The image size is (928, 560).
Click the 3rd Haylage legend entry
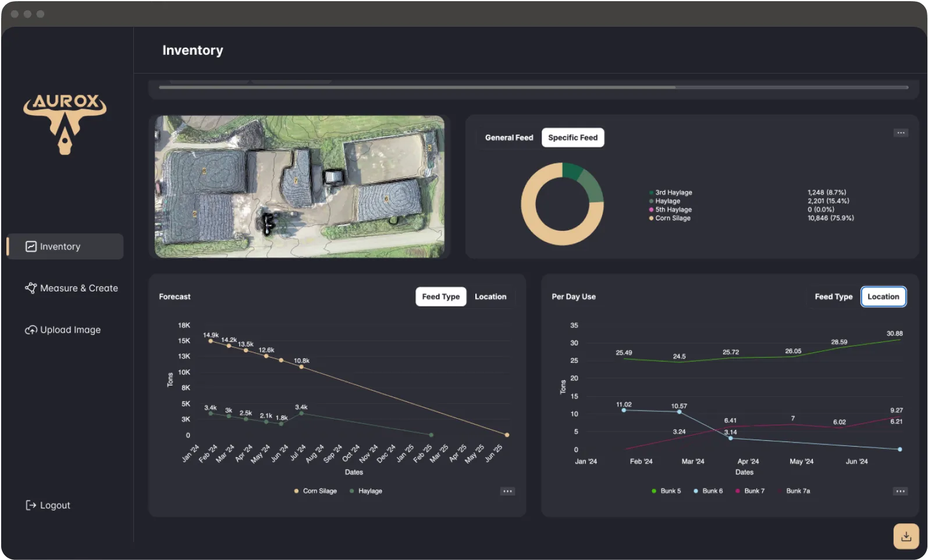(x=671, y=192)
